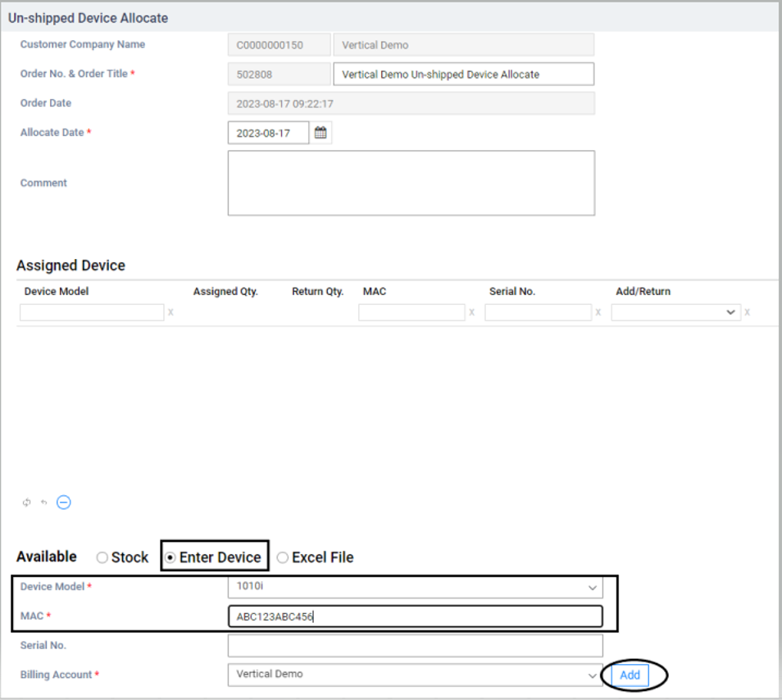Viewport: 782px width, 700px height.
Task: Click the Device Model column filter box
Action: click(92, 312)
